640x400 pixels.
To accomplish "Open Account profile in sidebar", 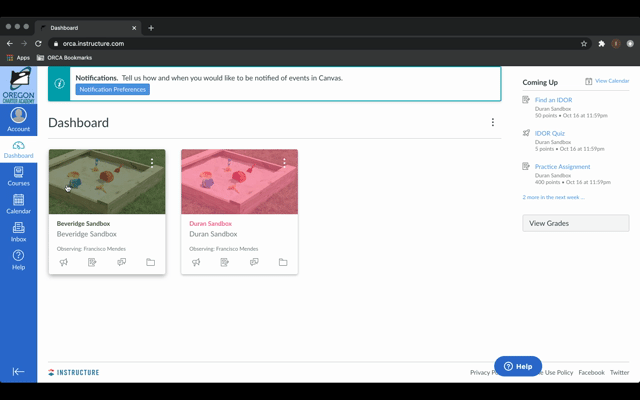I will coord(18,120).
